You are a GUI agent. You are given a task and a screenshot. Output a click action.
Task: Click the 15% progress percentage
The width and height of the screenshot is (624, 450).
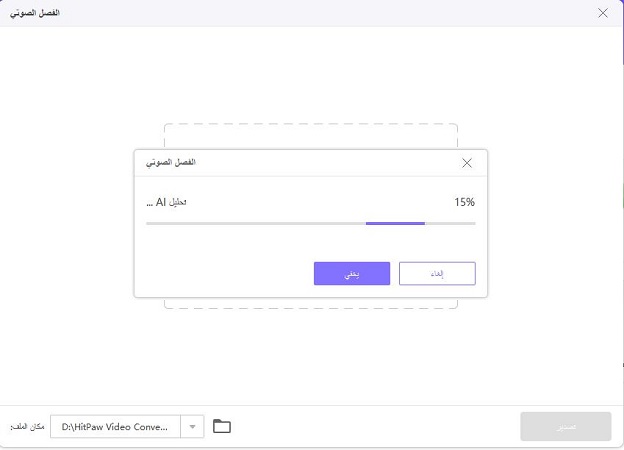coord(464,202)
